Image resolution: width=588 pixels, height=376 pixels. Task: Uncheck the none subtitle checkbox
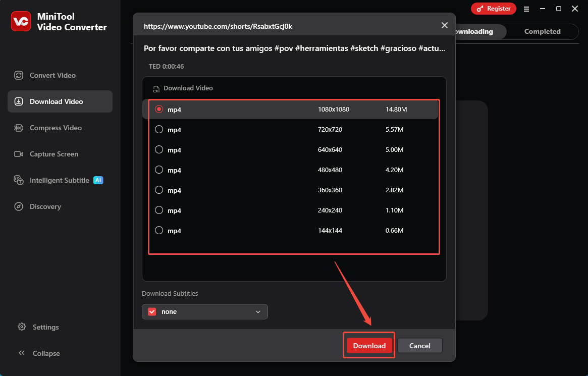(151, 311)
